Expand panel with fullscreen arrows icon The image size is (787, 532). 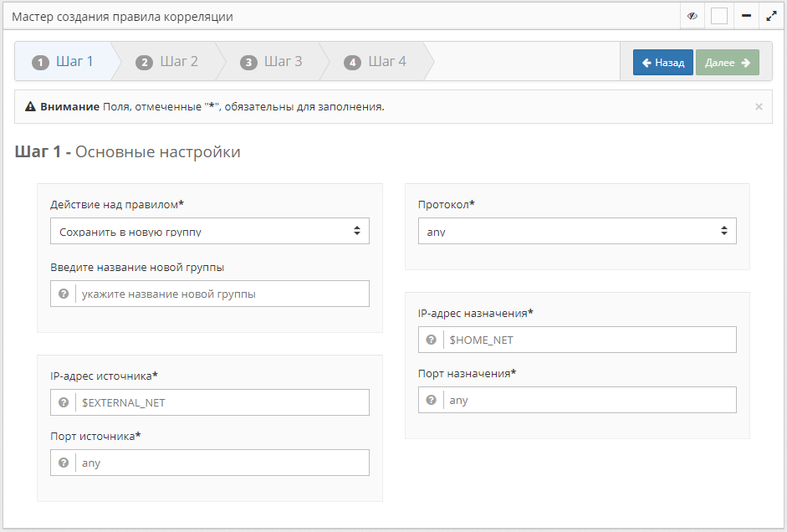pos(771,16)
